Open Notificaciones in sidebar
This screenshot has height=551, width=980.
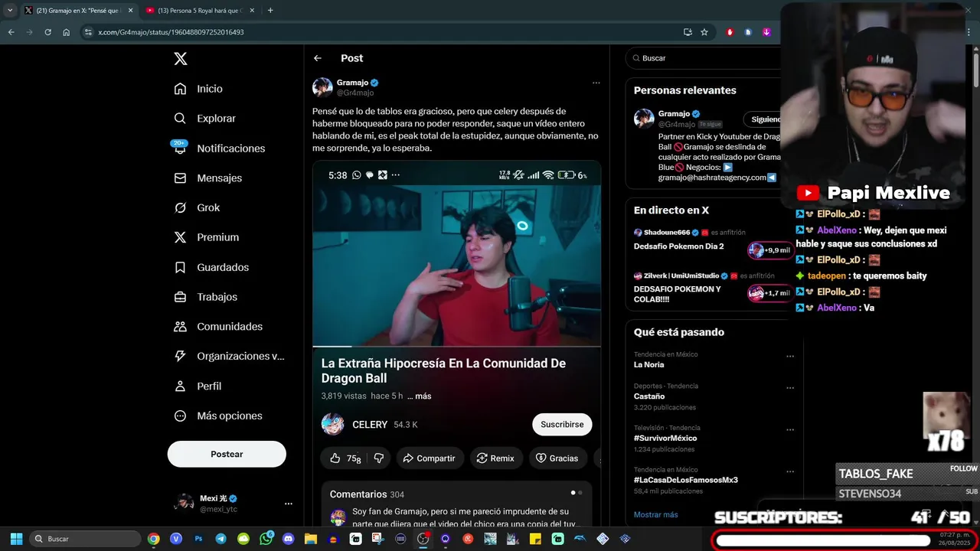(x=220, y=148)
